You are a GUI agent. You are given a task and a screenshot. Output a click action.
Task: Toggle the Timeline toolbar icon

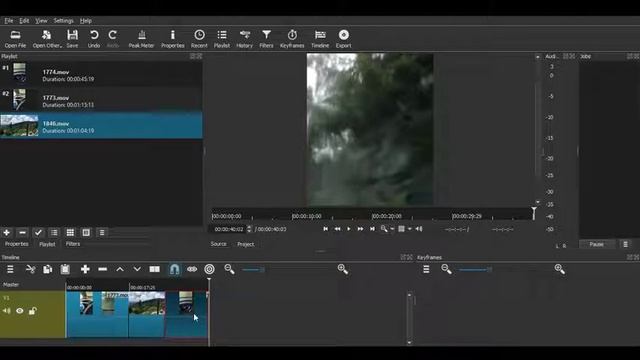tap(320, 39)
